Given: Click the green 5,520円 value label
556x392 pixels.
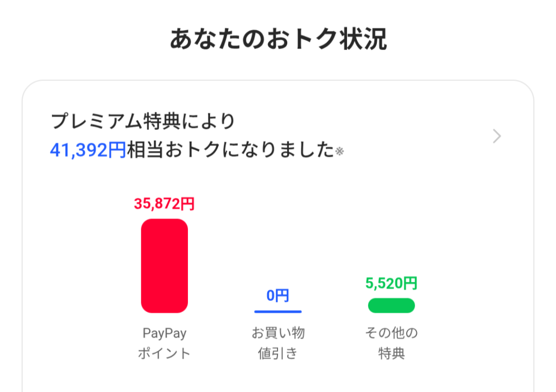Looking at the screenshot, I should (391, 283).
